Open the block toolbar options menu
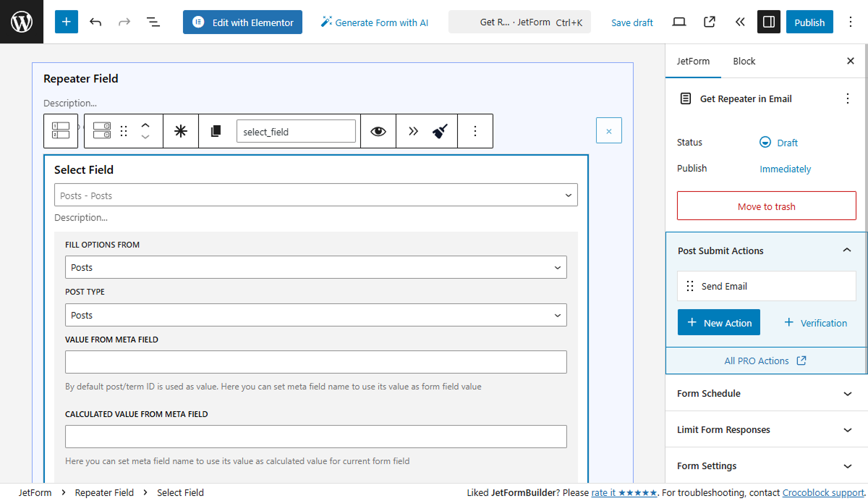Image resolution: width=868 pixels, height=501 pixels. [x=475, y=131]
